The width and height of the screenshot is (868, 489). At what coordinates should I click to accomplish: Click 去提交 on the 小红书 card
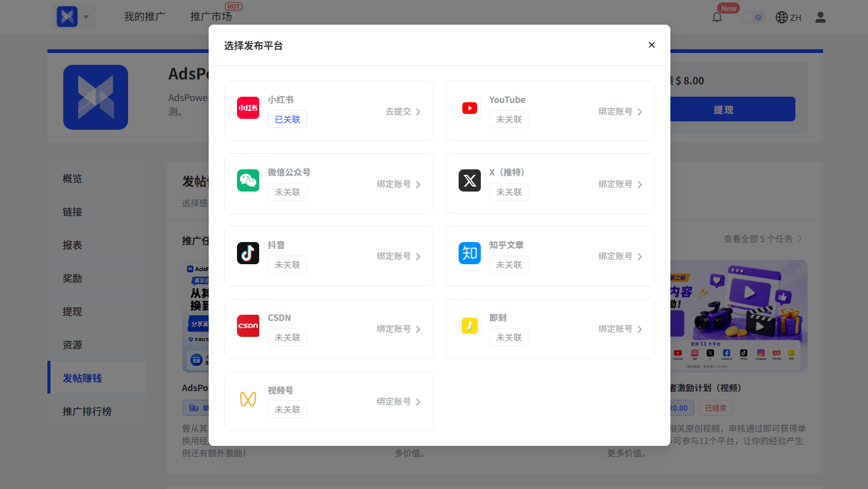click(x=398, y=111)
